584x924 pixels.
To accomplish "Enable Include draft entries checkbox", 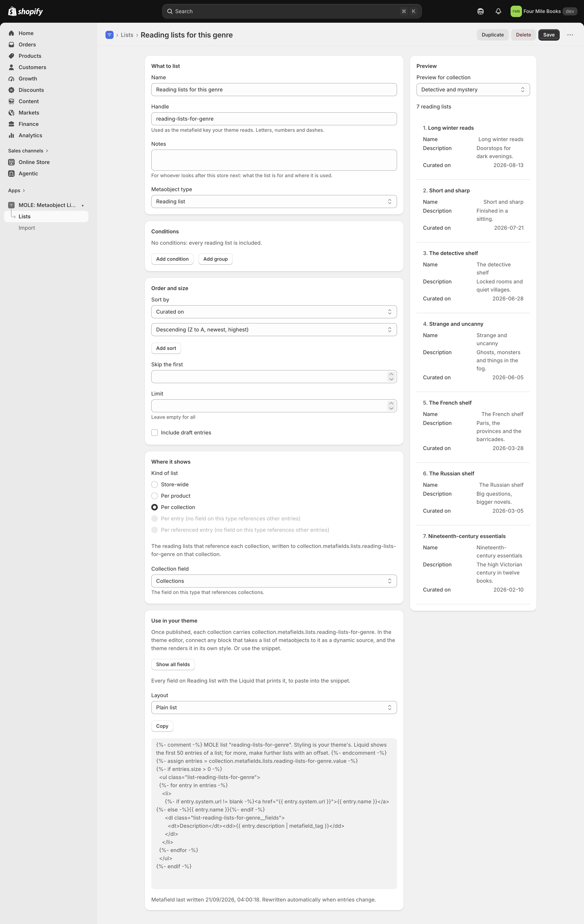I will click(155, 432).
